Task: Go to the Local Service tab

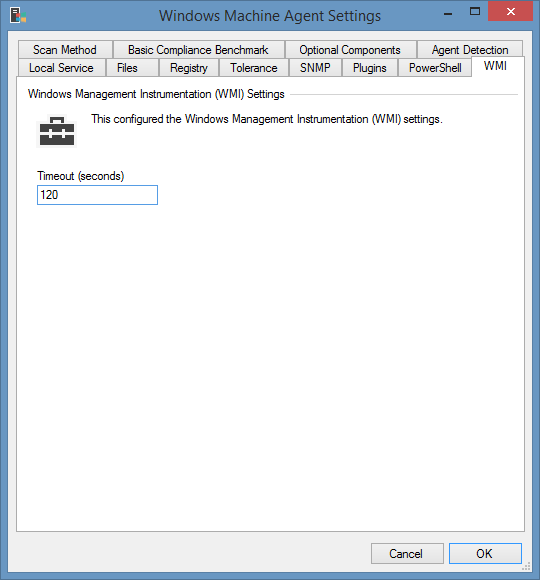Action: pyautogui.click(x=61, y=68)
